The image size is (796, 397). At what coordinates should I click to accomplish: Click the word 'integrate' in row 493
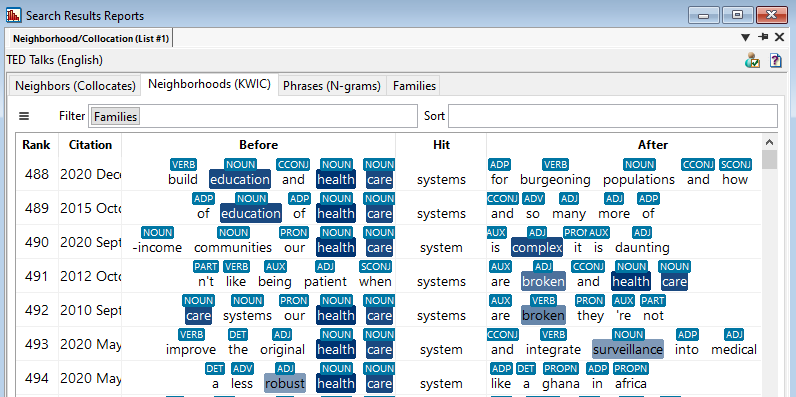coord(553,349)
